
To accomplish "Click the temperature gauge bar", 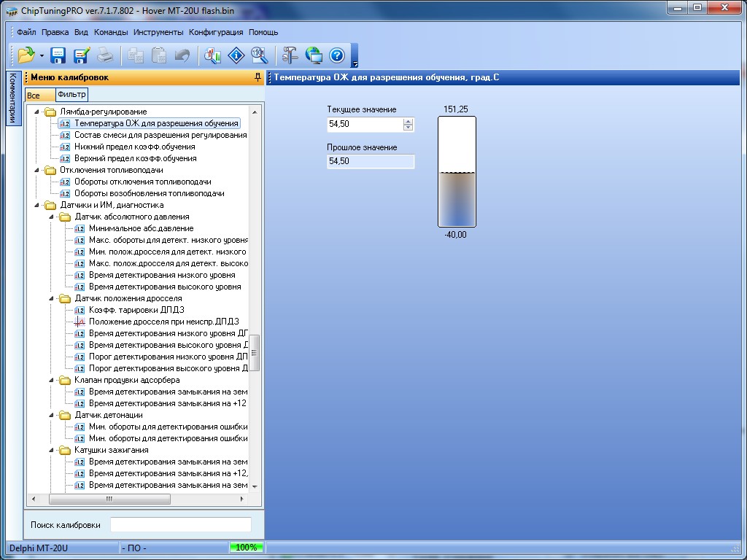I will point(457,172).
